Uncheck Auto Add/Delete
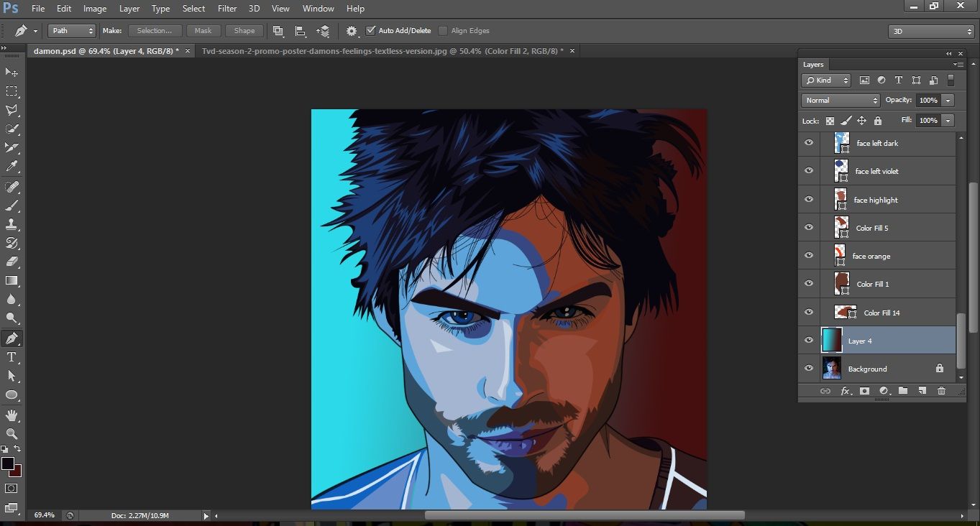The image size is (980, 526). point(371,31)
